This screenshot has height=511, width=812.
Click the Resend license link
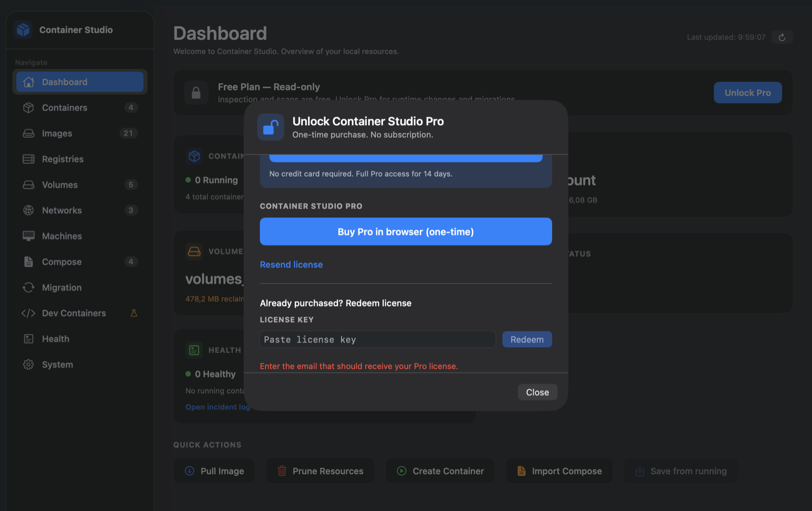pos(291,265)
